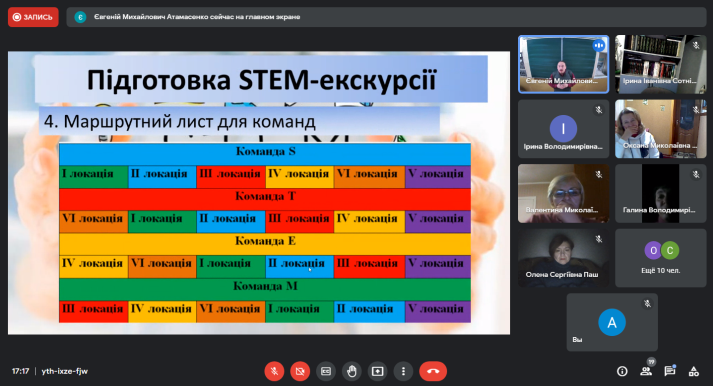Image resolution: width=713 pixels, height=386 pixels.
Task: Raise hand with the hand icon
Action: click(x=351, y=371)
